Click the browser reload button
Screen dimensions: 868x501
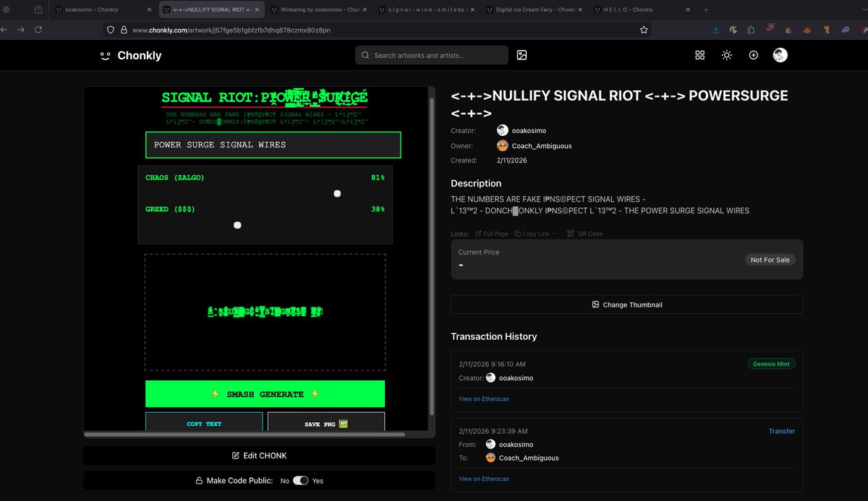click(38, 30)
